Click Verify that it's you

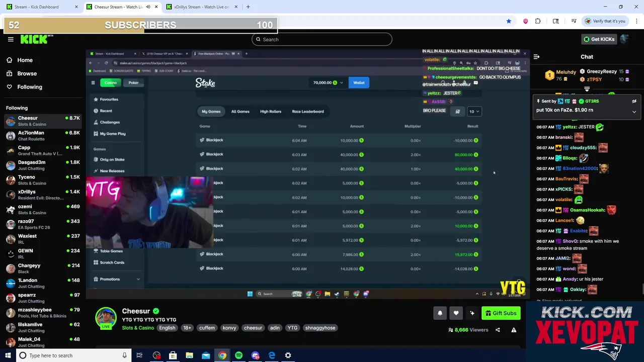(605, 21)
